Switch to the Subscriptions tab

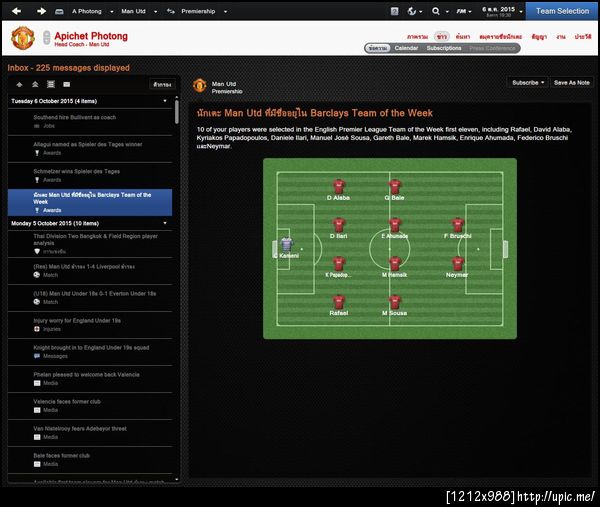click(444, 48)
